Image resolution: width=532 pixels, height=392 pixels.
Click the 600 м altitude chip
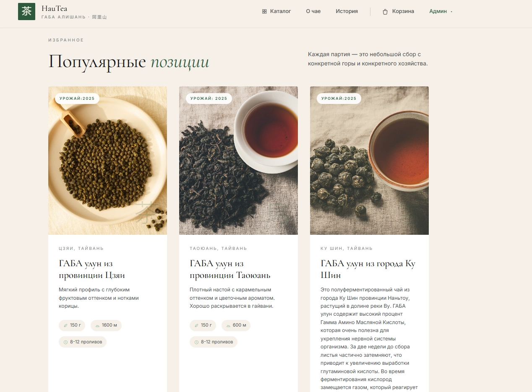(236, 325)
